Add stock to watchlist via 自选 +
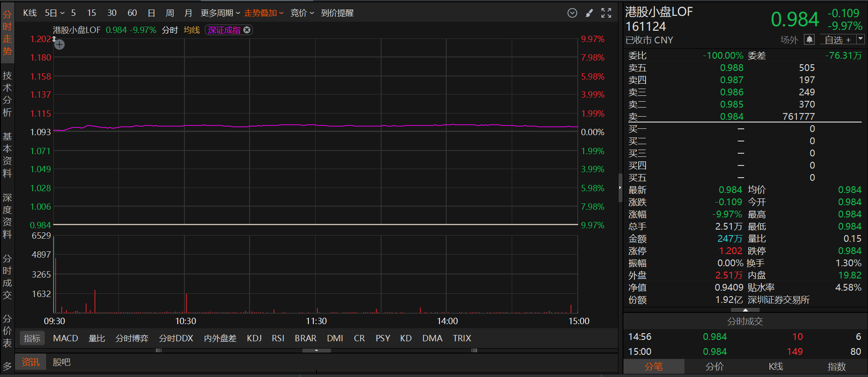This screenshot has height=377, width=868. [837, 40]
